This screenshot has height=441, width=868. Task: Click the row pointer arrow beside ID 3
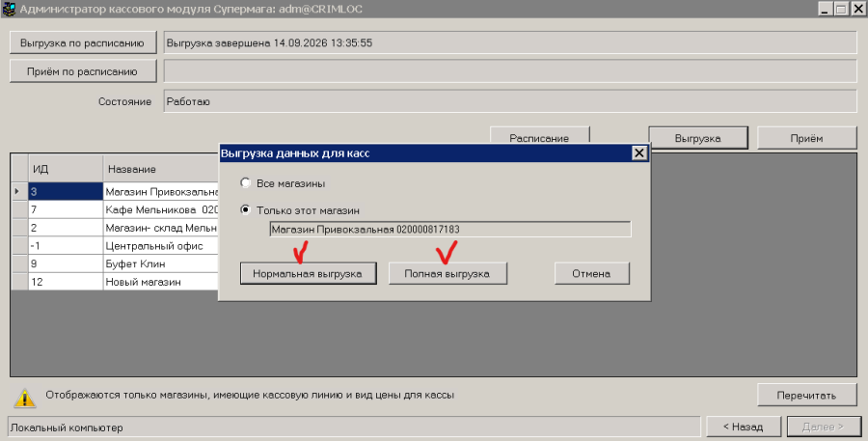(x=17, y=191)
